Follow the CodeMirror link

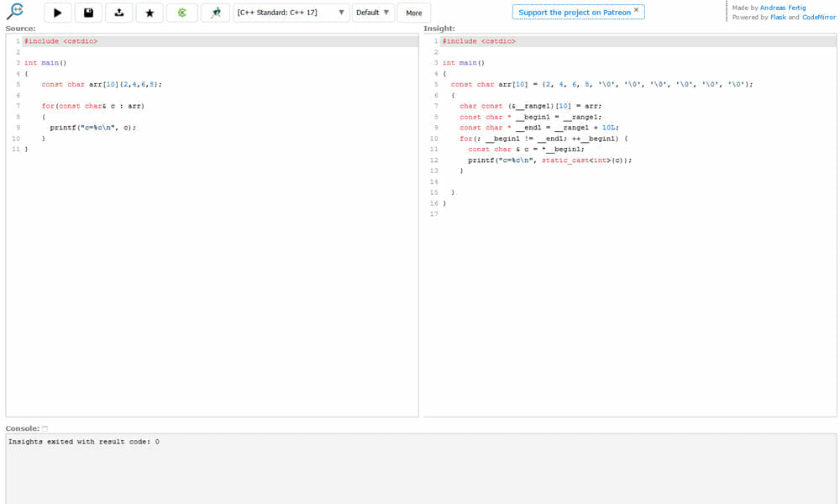819,17
